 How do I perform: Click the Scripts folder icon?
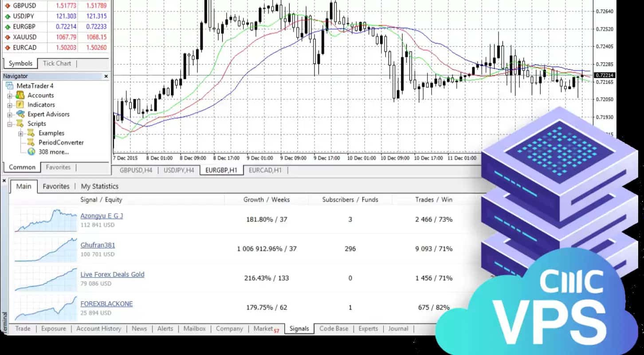20,124
